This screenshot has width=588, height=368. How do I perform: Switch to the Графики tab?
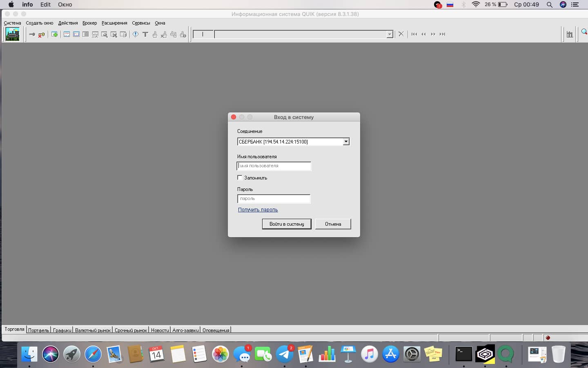pyautogui.click(x=62, y=330)
